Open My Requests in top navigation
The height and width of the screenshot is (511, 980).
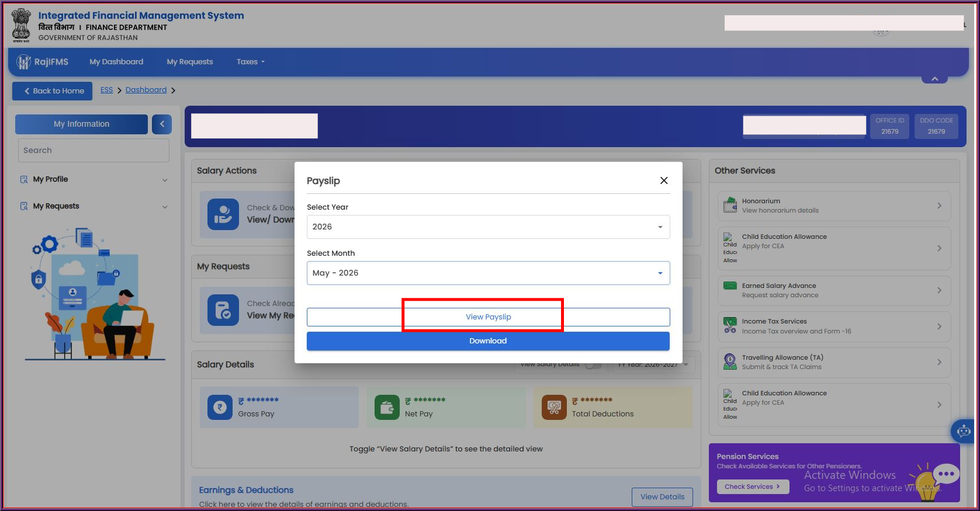(190, 62)
